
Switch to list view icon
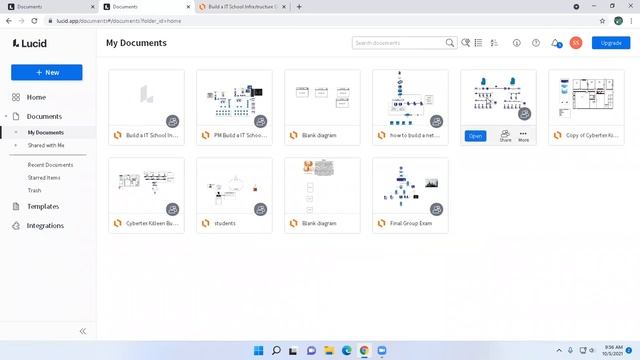(x=478, y=43)
